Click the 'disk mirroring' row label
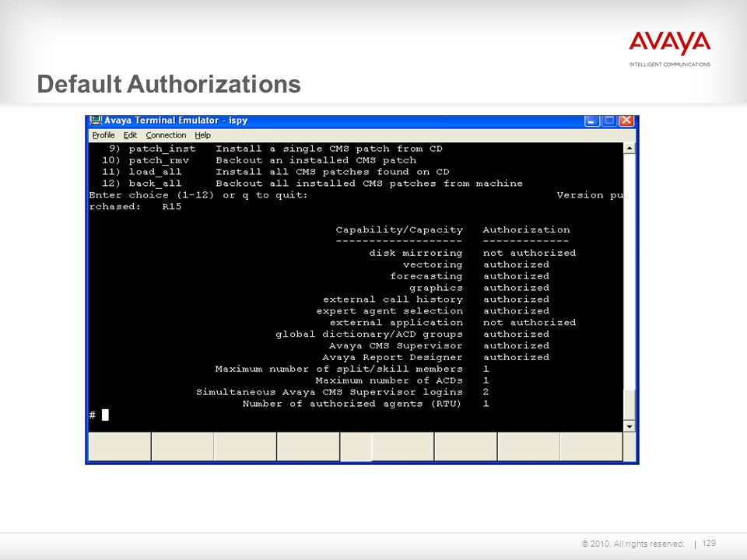Screen dimensions: 747x560 pyautogui.click(x=416, y=253)
